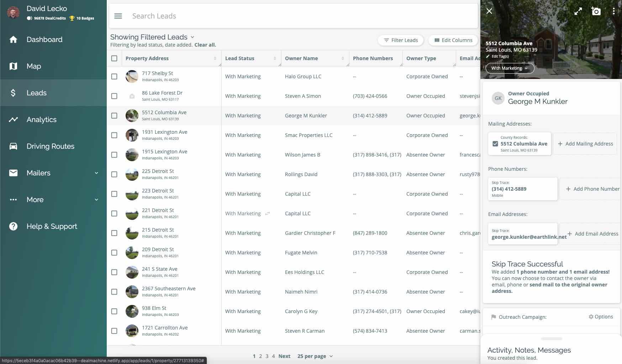
Task: Open the Map section in sidebar
Action: 34,66
